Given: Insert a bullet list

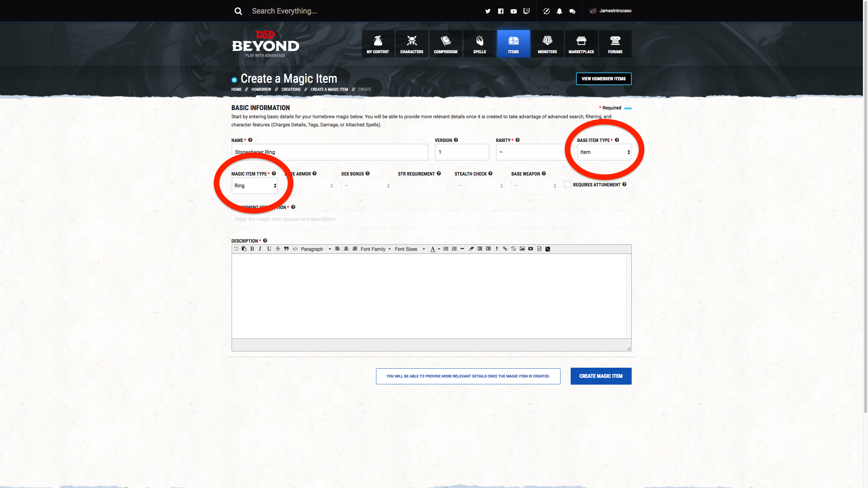Looking at the screenshot, I should click(x=446, y=249).
